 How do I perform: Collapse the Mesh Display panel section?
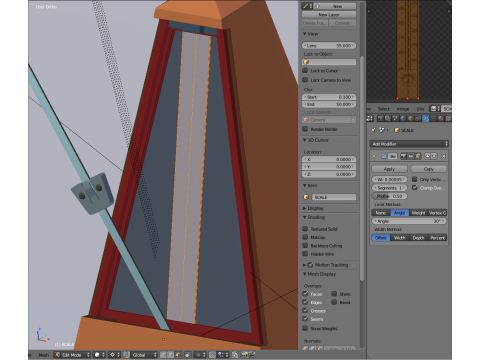coord(305,274)
